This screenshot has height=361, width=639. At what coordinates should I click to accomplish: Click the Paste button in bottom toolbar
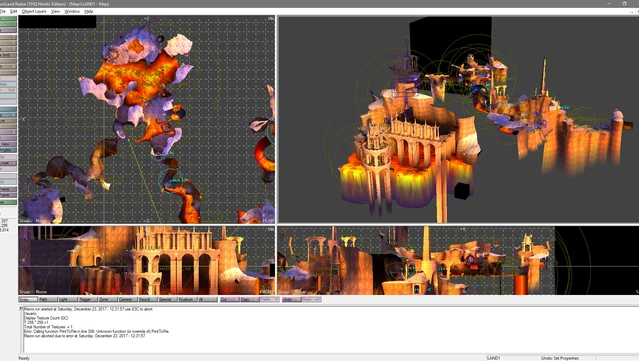[269, 299]
